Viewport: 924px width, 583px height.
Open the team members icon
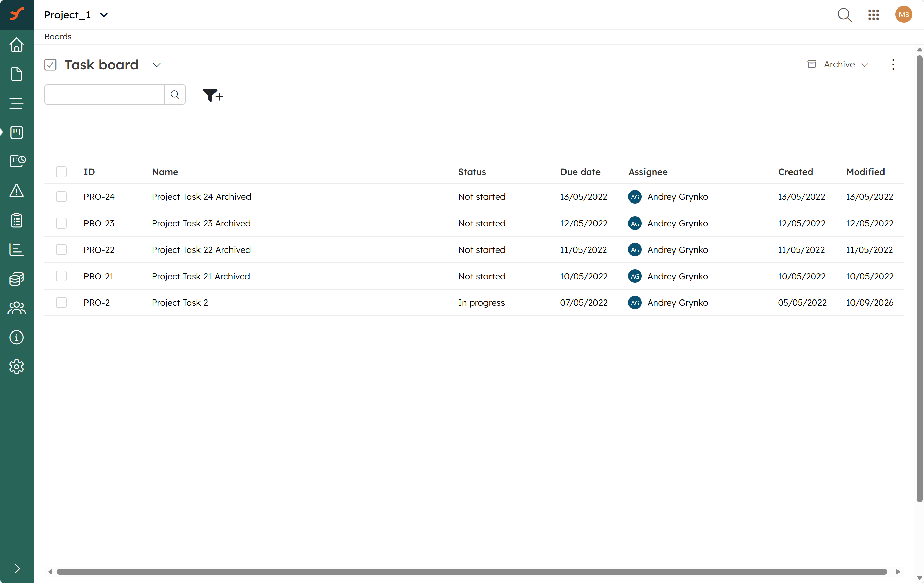(x=16, y=308)
